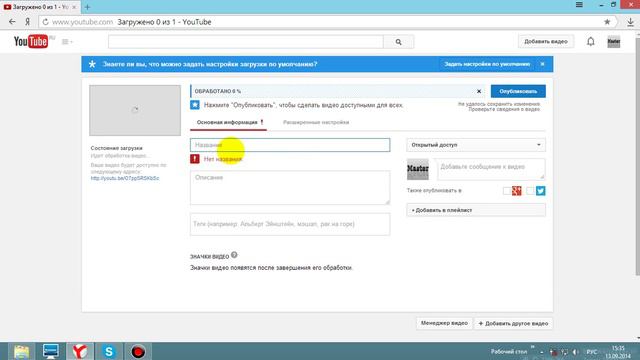The height and width of the screenshot is (360, 640).
Task: Cancel upload via processing bar X
Action: click(x=479, y=91)
